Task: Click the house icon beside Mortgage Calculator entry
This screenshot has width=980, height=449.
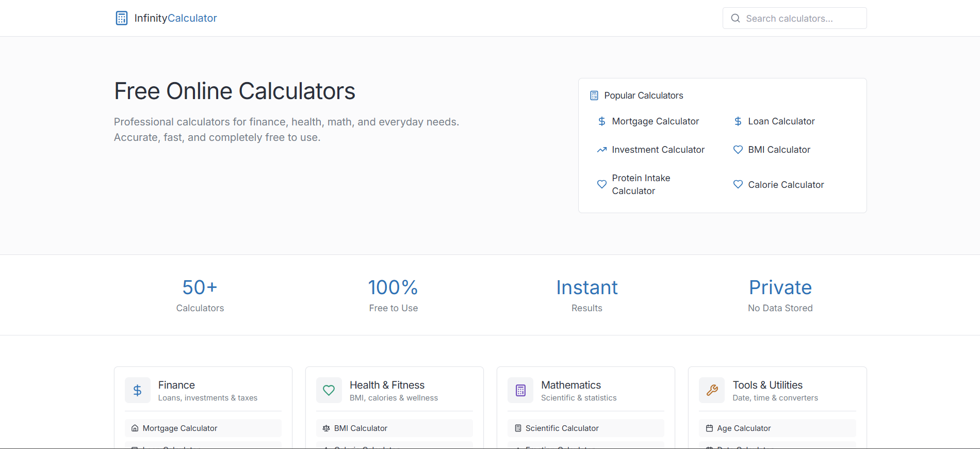Action: [x=134, y=428]
